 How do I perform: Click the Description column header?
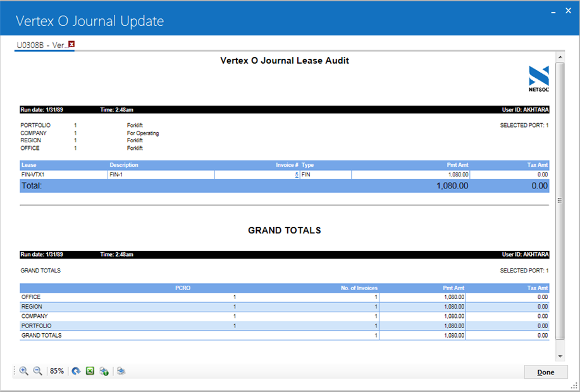pyautogui.click(x=123, y=165)
